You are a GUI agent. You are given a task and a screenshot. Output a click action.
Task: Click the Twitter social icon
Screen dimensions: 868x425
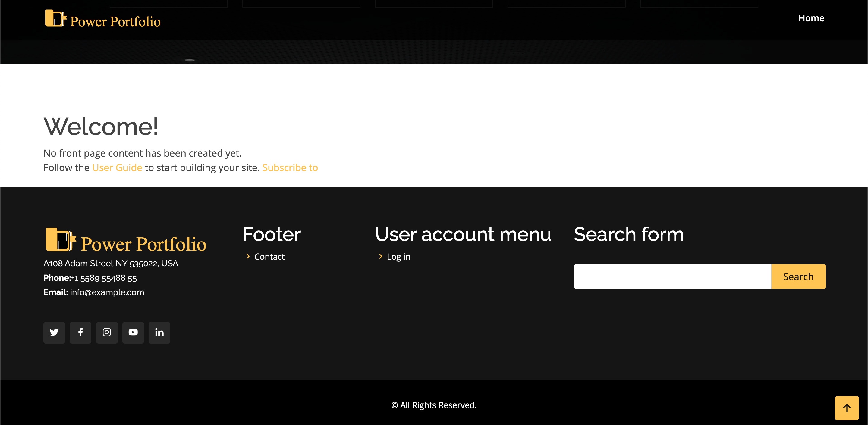[54, 333]
